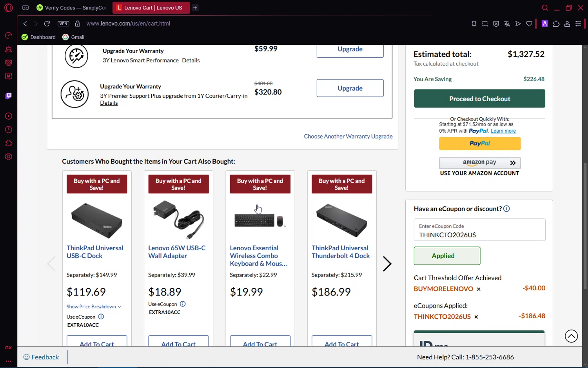588x368 pixels.
Task: Click the eCoupon info icon
Action: click(506, 209)
